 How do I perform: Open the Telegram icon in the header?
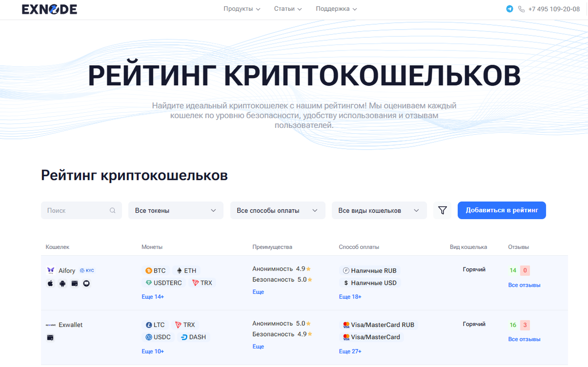coord(510,9)
